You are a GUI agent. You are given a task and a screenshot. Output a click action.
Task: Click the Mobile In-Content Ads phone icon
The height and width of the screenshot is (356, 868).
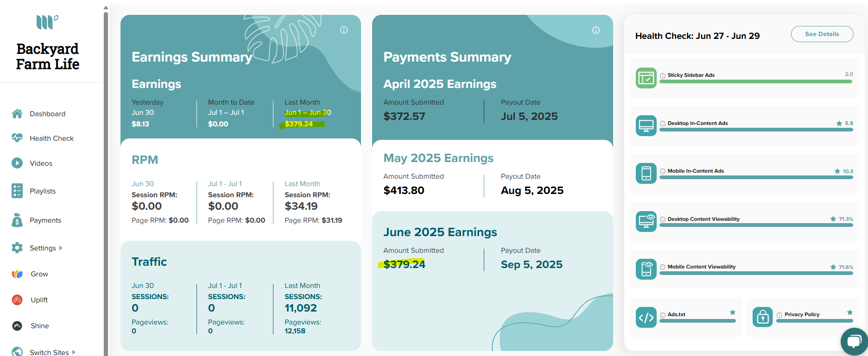pos(646,173)
